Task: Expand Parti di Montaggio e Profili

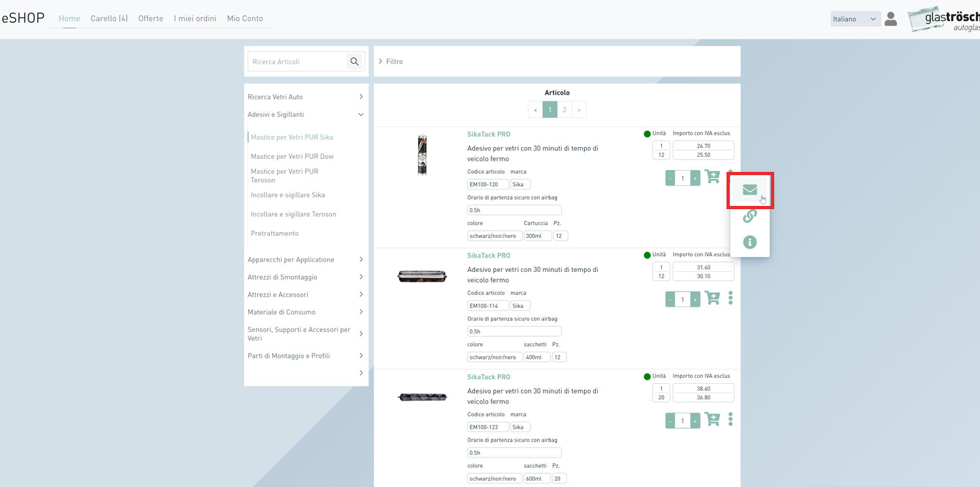Action: [x=306, y=356]
